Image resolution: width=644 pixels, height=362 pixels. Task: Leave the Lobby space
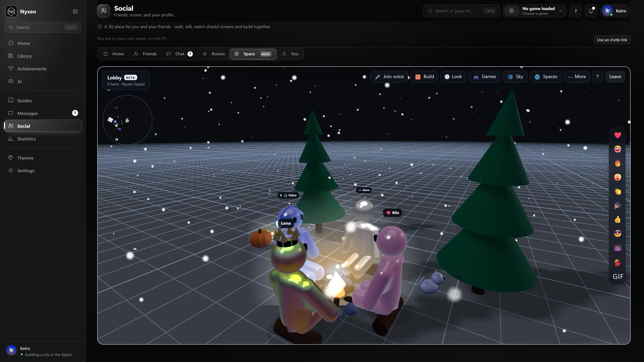point(615,77)
